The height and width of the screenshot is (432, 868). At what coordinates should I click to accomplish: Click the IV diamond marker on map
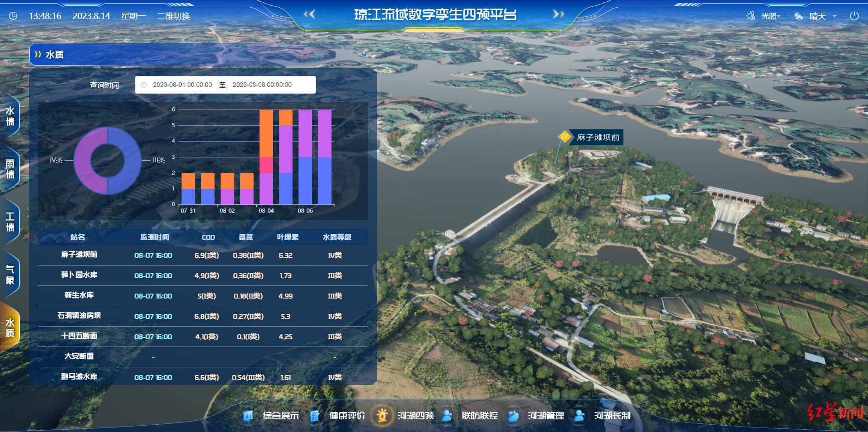(x=564, y=137)
